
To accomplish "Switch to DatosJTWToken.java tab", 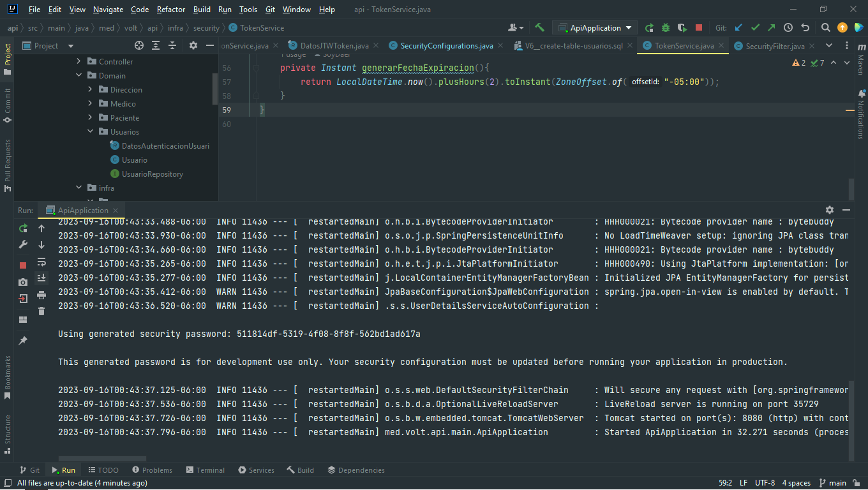I will [333, 45].
